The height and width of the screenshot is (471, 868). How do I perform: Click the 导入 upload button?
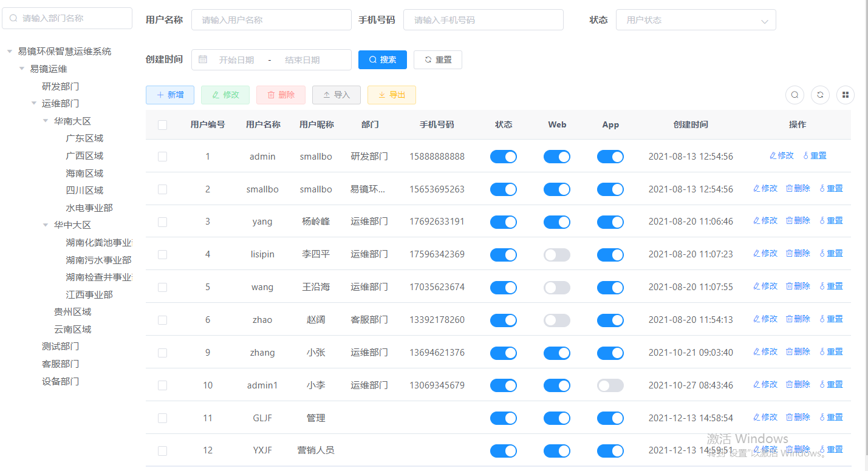coord(336,95)
